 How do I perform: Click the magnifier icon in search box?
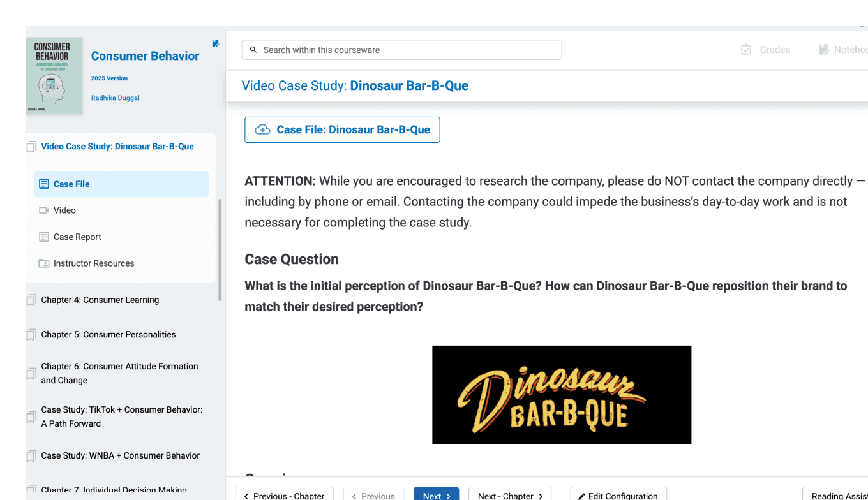pos(253,50)
